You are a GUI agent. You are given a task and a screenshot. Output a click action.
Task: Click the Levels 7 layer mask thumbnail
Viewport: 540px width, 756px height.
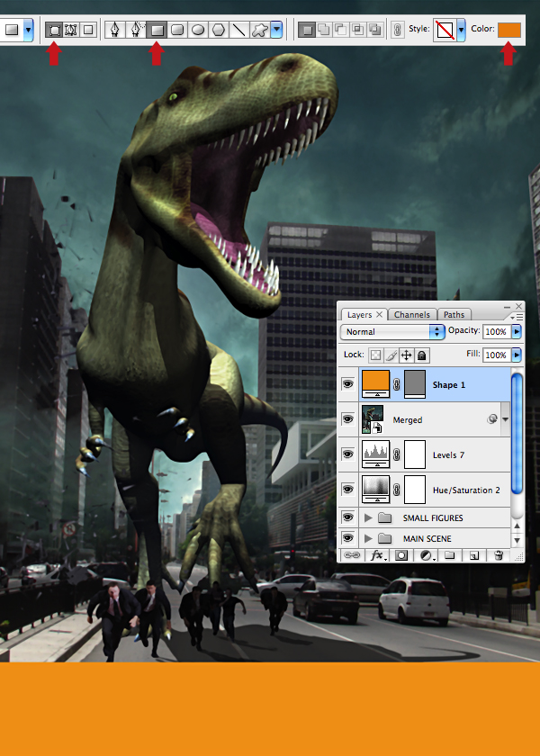pyautogui.click(x=415, y=454)
